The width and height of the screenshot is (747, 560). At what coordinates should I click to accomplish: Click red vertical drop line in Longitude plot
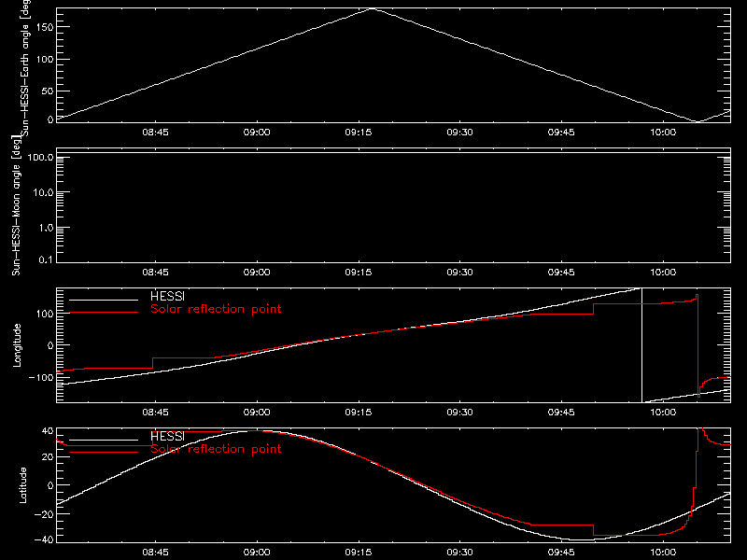click(x=698, y=345)
